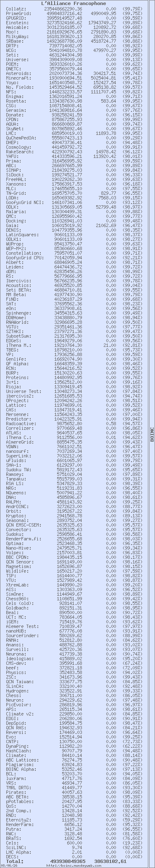Screen dimensions: 155x868
Task: Click the "NQueens:" row label
Action: pos(16,493)
